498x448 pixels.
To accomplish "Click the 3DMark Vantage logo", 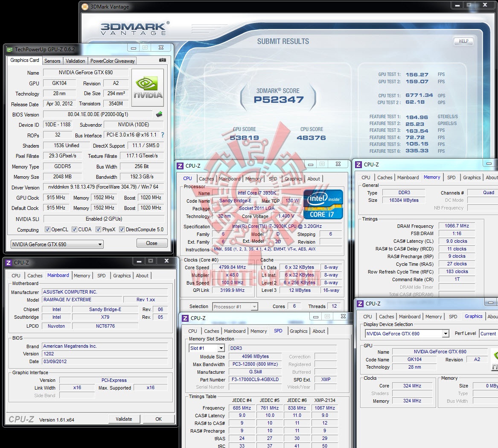I will [135, 29].
